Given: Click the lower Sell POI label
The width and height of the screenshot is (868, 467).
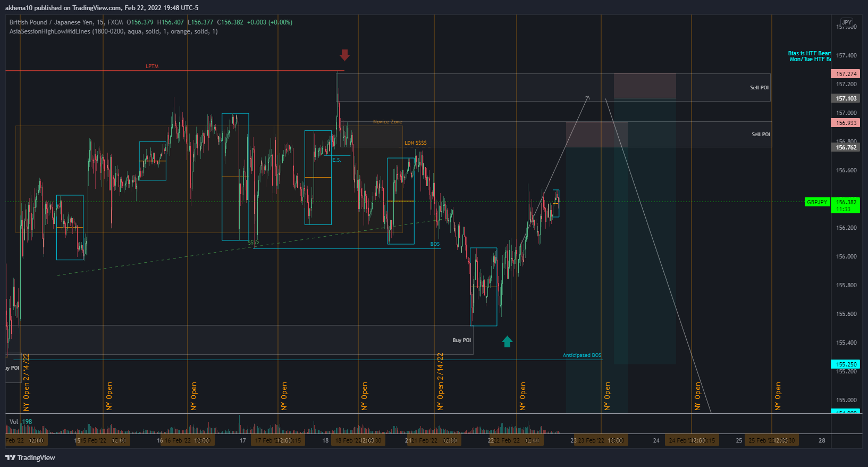Looking at the screenshot, I should click(761, 135).
